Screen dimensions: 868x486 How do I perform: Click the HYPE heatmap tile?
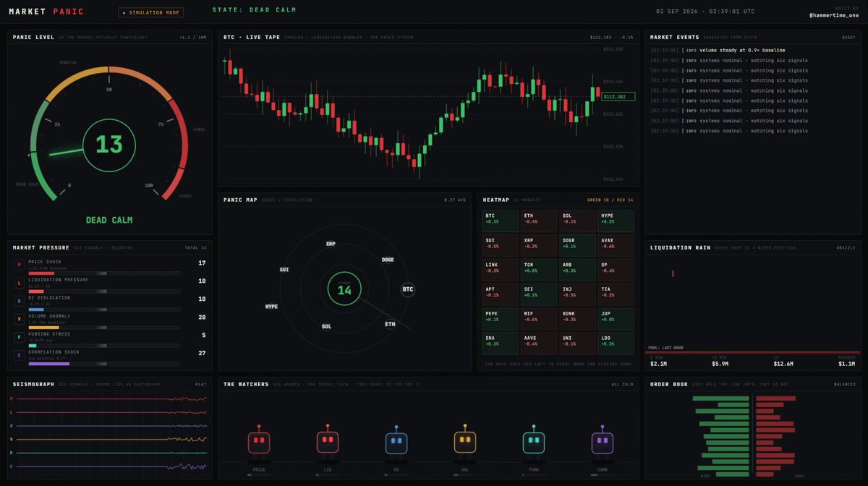point(616,221)
